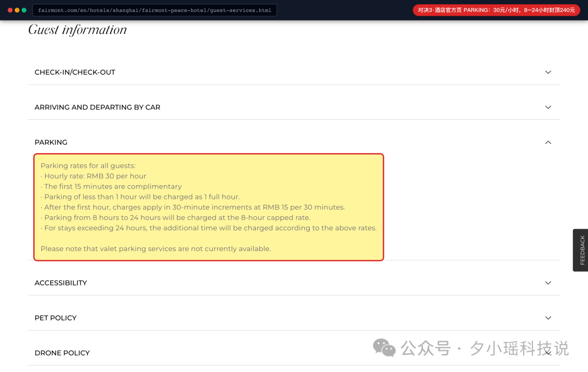
Task: Click the red PARKING summary badge
Action: 496,10
